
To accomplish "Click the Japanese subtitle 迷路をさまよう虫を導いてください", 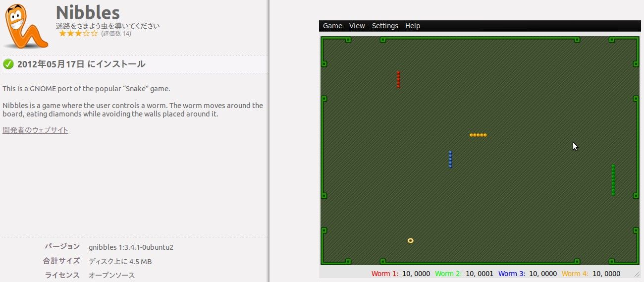I will click(107, 26).
